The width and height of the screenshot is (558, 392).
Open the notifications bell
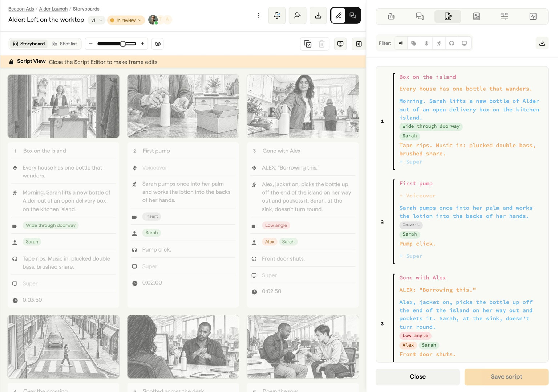click(277, 15)
